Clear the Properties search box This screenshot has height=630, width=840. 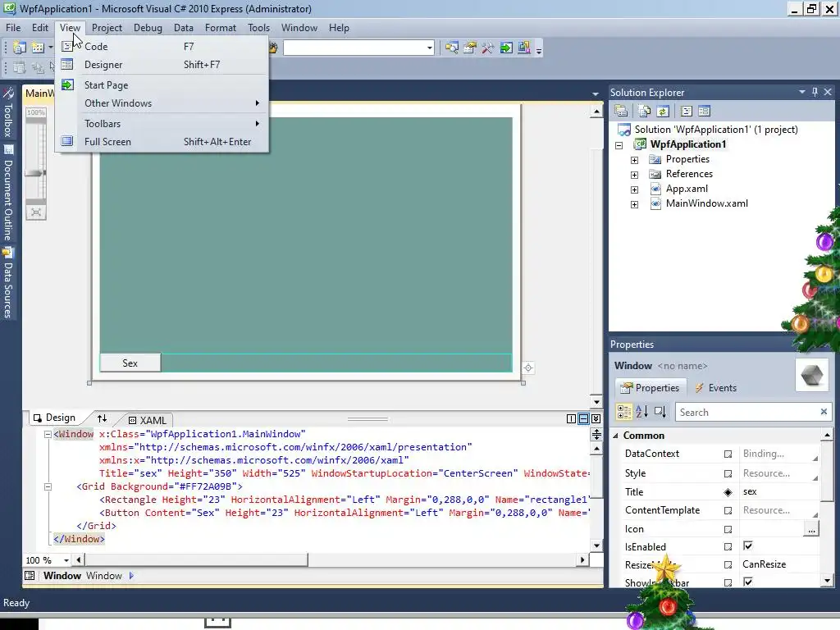click(x=824, y=412)
